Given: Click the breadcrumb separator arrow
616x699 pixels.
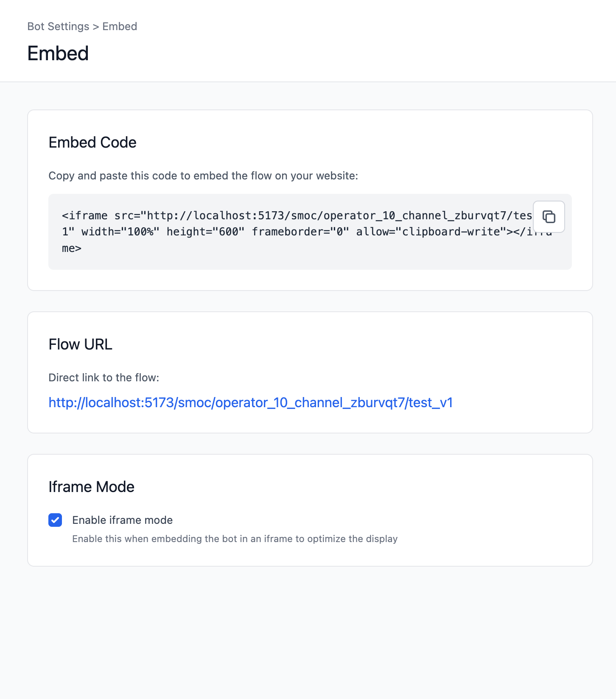Looking at the screenshot, I should point(96,26).
